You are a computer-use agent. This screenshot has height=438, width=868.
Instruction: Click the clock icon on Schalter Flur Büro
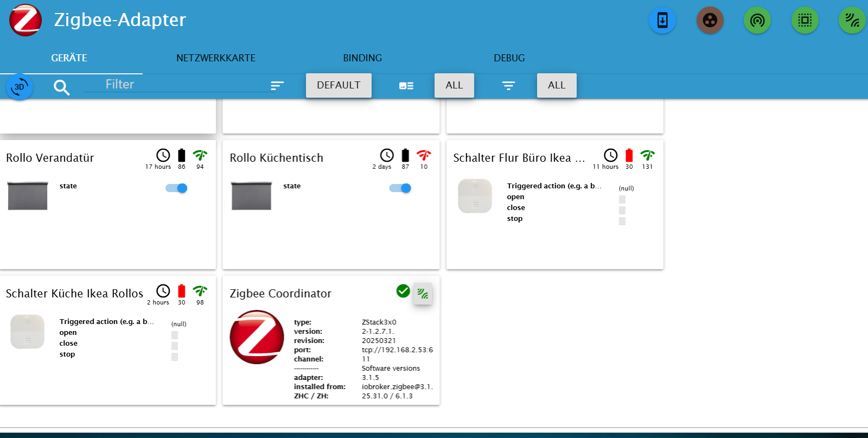tap(611, 155)
